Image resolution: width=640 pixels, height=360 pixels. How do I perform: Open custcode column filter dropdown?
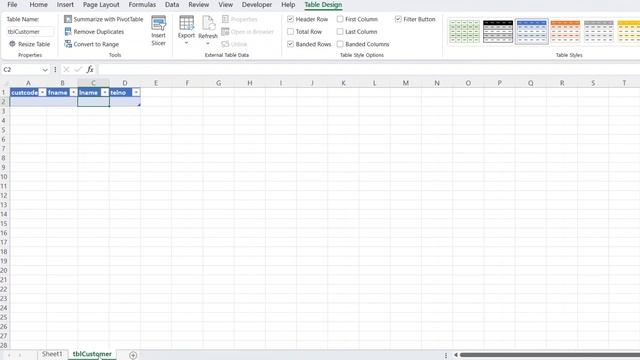tap(42, 93)
